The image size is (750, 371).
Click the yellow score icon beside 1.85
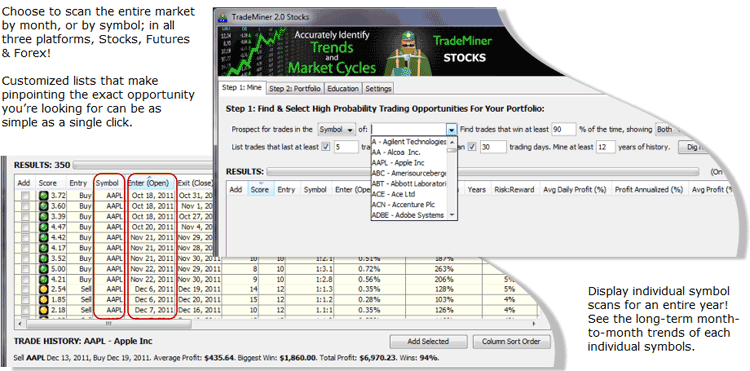coord(44,300)
